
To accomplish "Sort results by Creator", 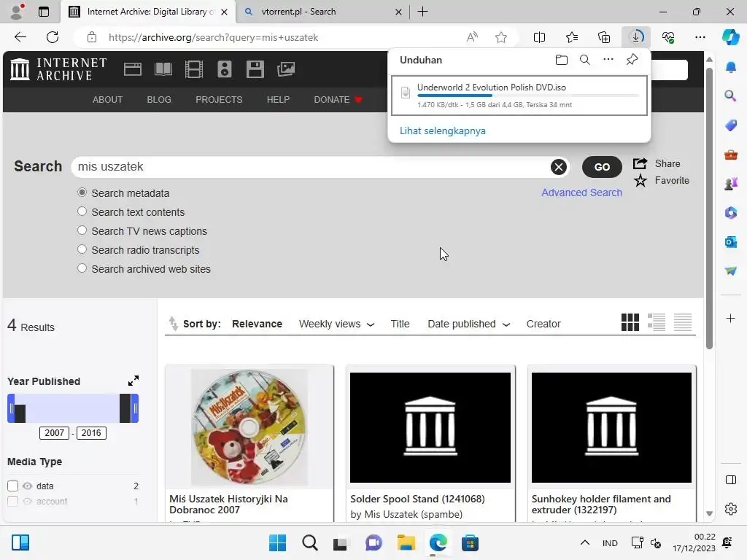I will [x=543, y=324].
